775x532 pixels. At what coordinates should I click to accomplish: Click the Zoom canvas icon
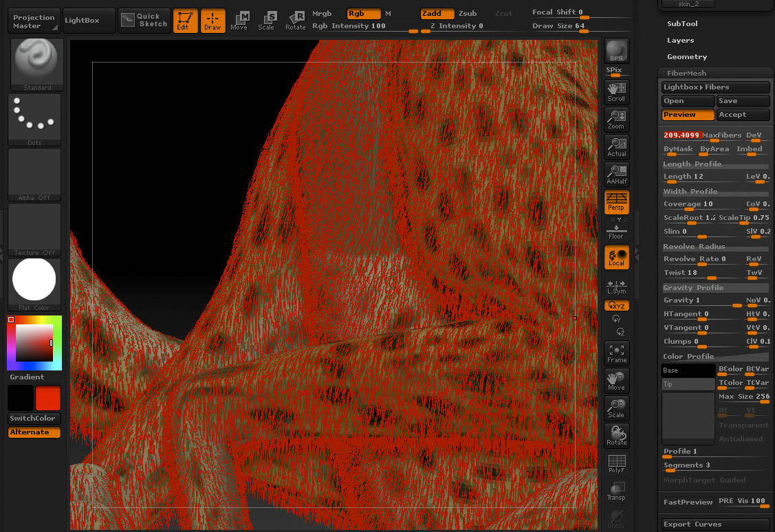(x=616, y=119)
